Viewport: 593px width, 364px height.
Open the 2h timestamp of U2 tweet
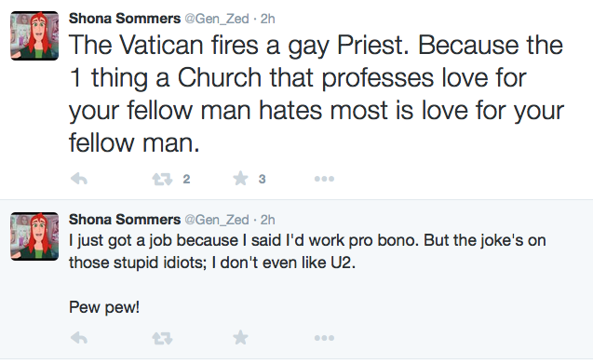pos(267,220)
